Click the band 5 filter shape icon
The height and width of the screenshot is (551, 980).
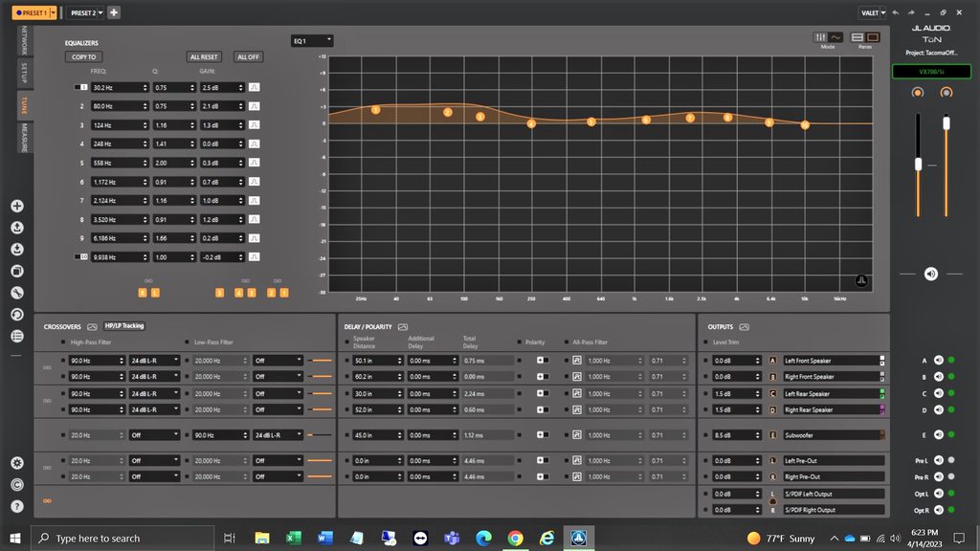(254, 163)
